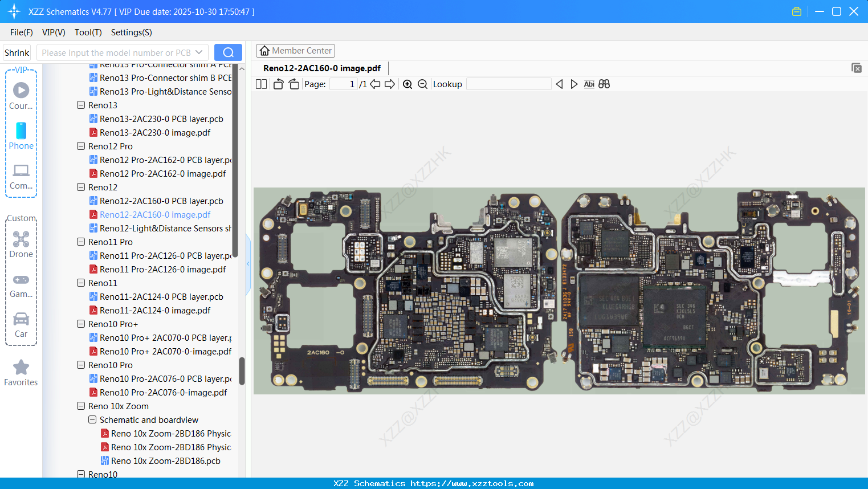The image size is (868, 489).
Task: Open Favorites star in sidebar
Action: click(x=21, y=373)
